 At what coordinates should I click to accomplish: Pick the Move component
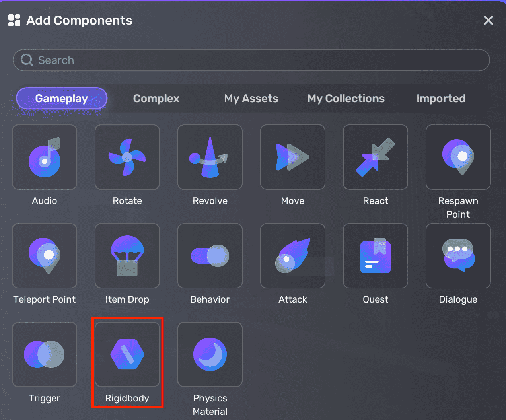[293, 157]
